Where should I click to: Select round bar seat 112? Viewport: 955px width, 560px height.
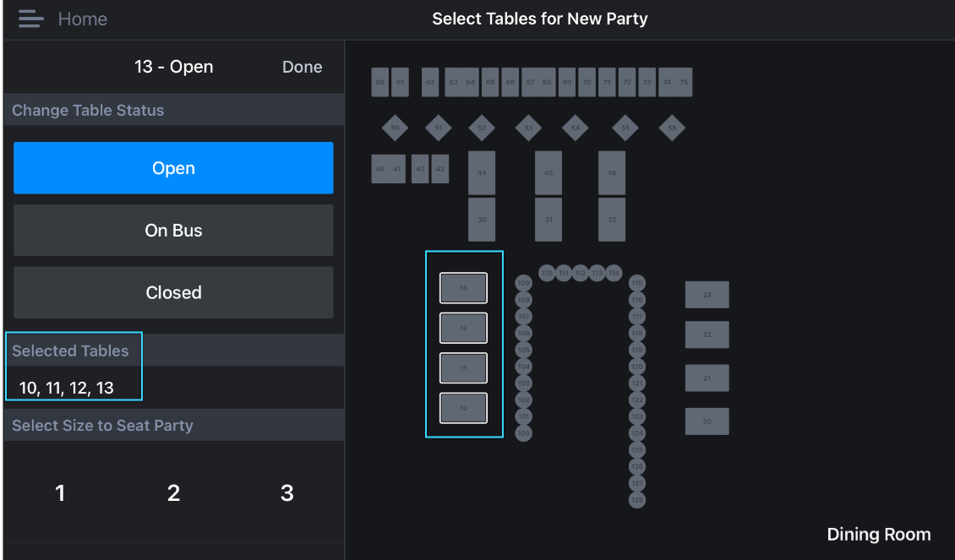tap(581, 273)
